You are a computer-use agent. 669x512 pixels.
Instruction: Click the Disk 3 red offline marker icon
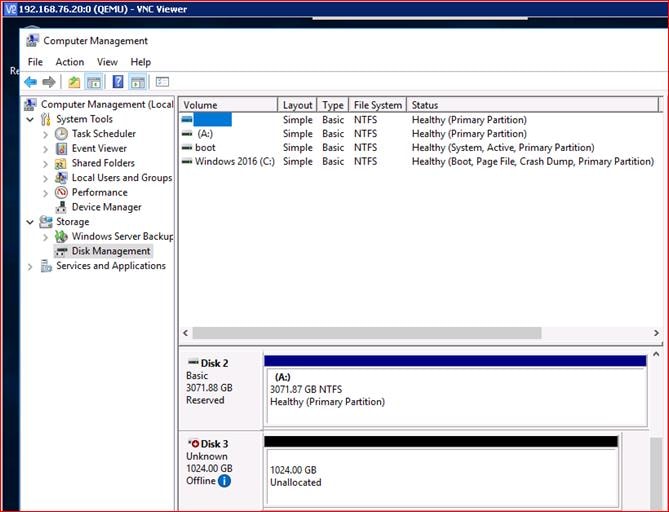coord(195,444)
